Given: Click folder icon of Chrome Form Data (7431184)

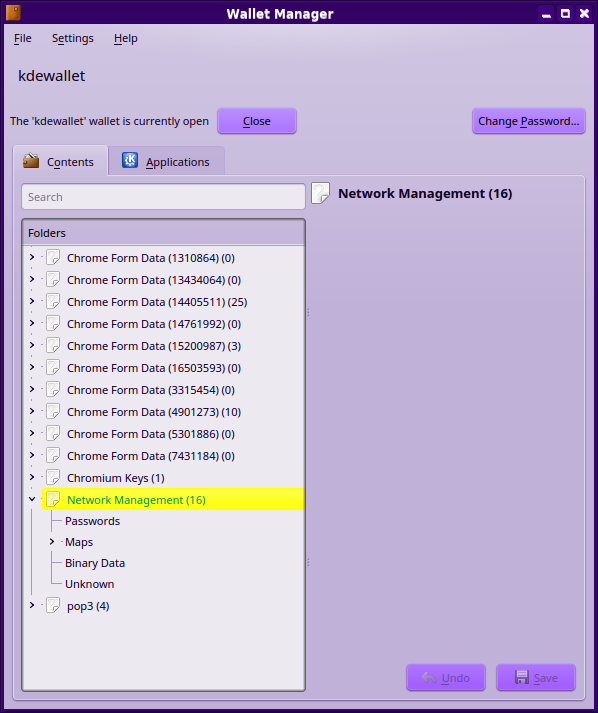Looking at the screenshot, I should click(53, 455).
